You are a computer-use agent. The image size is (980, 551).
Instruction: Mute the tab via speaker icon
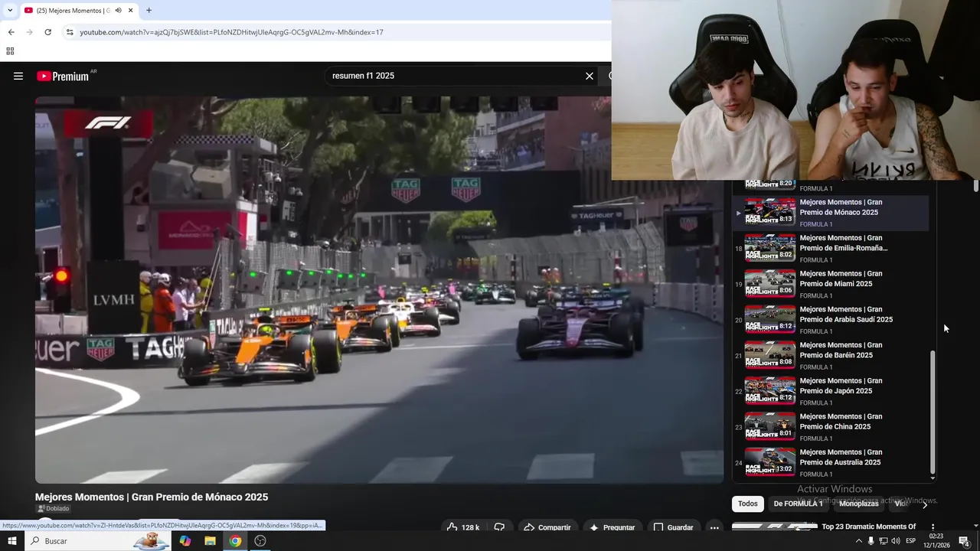pyautogui.click(x=118, y=10)
